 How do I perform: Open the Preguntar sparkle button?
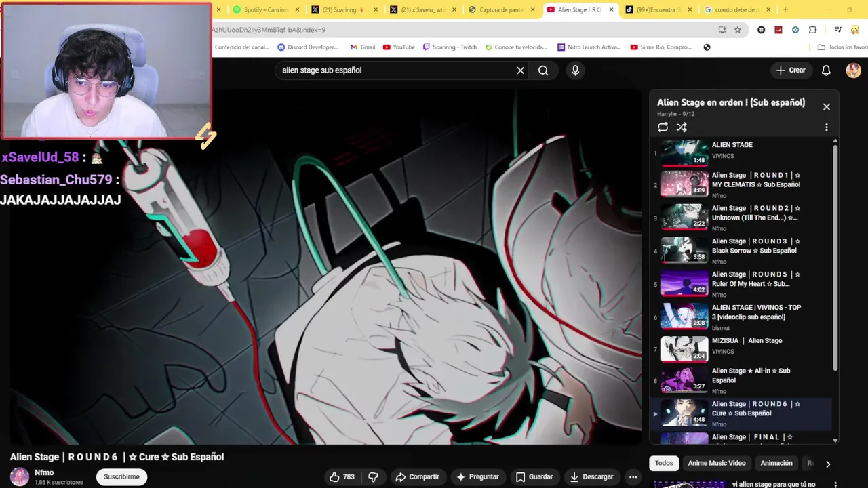pos(477,477)
